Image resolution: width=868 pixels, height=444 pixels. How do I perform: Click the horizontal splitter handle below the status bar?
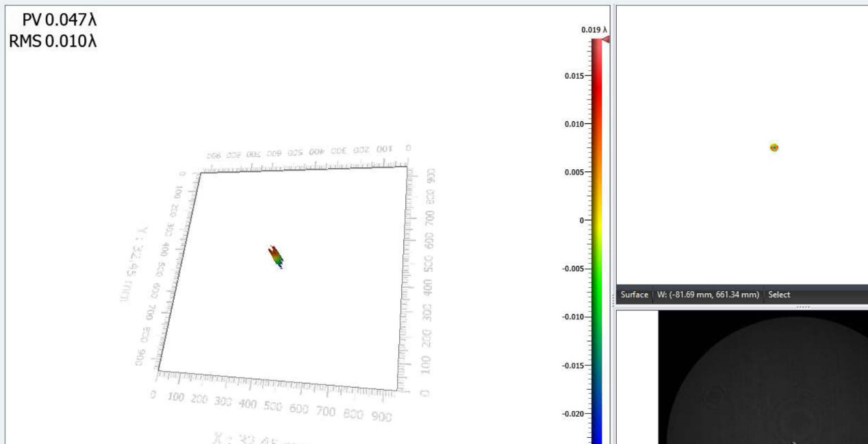[802, 307]
